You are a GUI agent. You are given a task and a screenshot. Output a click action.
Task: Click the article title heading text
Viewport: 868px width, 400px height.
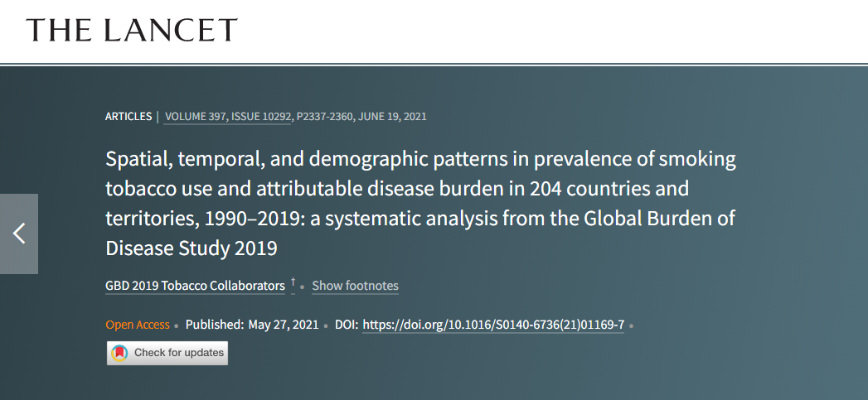coord(420,204)
